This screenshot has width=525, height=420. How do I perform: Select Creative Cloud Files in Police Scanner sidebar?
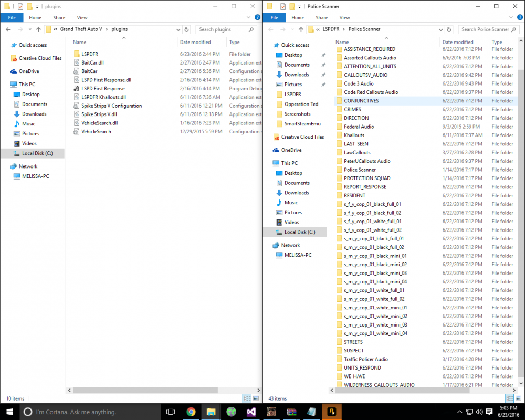point(303,137)
